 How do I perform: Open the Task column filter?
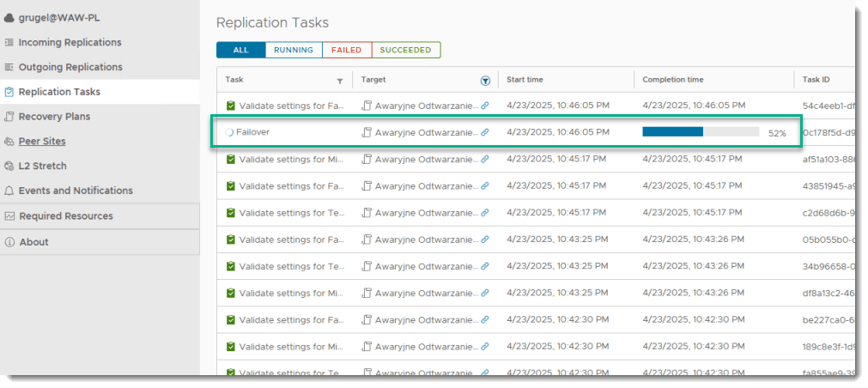340,81
